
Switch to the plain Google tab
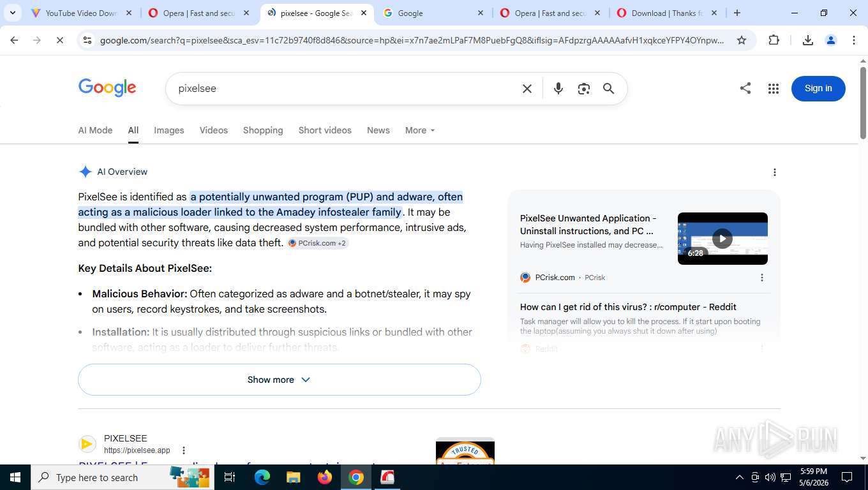click(433, 13)
